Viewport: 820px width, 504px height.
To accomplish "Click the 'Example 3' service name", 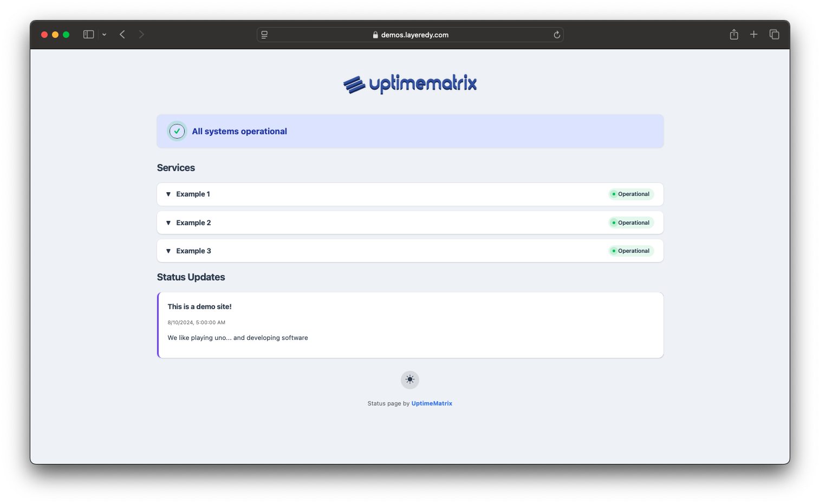I will (193, 251).
